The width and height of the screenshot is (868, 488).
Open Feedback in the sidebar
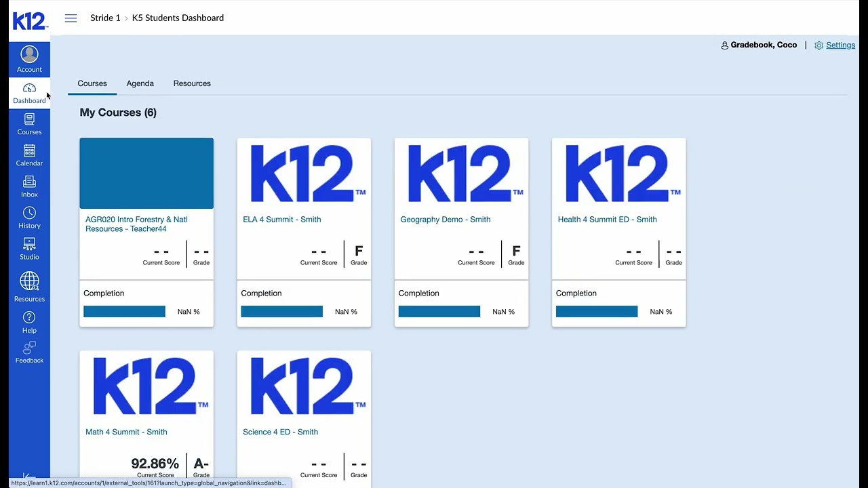tap(29, 353)
